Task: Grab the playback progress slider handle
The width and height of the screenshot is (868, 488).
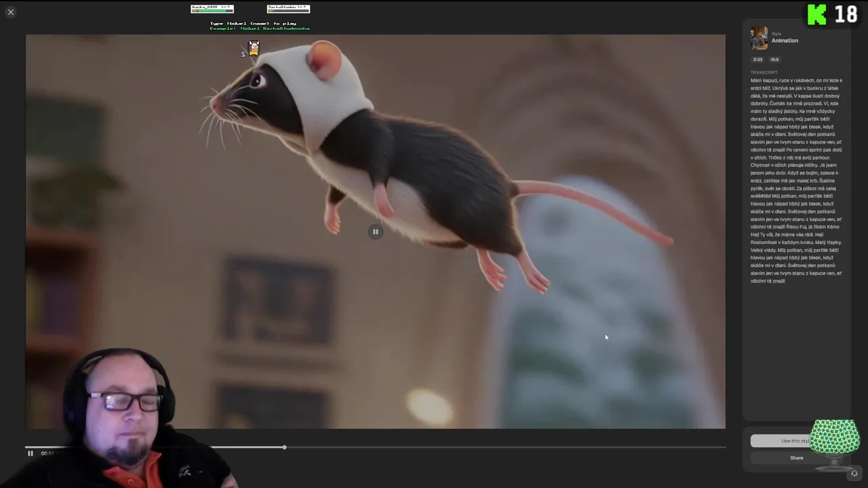Action: pos(284,447)
